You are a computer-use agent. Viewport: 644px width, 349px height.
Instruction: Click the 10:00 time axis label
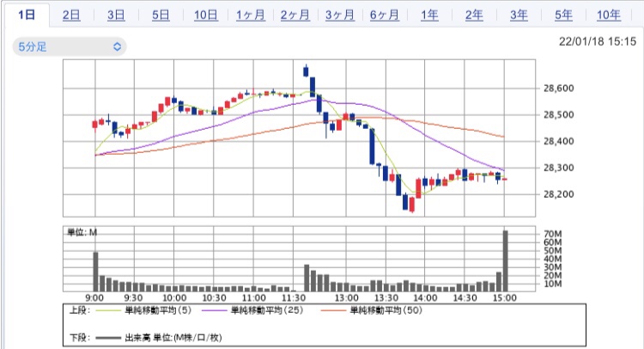174,298
